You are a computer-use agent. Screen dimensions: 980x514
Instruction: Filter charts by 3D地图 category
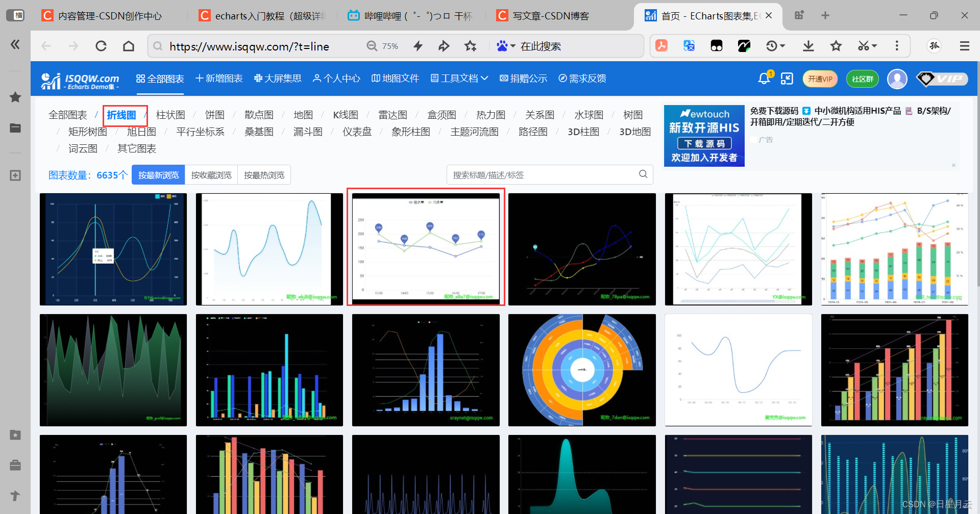[x=635, y=132]
